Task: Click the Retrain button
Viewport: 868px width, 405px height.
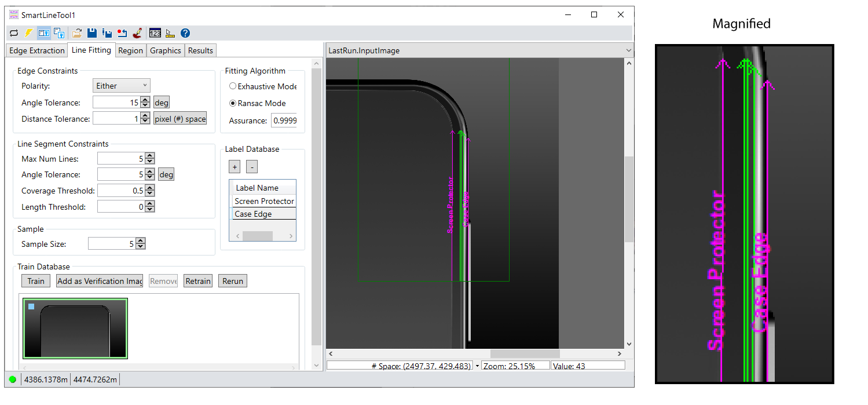Action: pyautogui.click(x=197, y=281)
